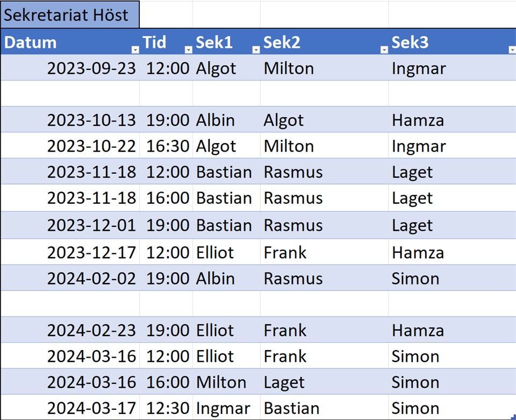Click the cell containing Albin on 2023-10-13
This screenshot has height=420, width=516.
[x=216, y=120]
